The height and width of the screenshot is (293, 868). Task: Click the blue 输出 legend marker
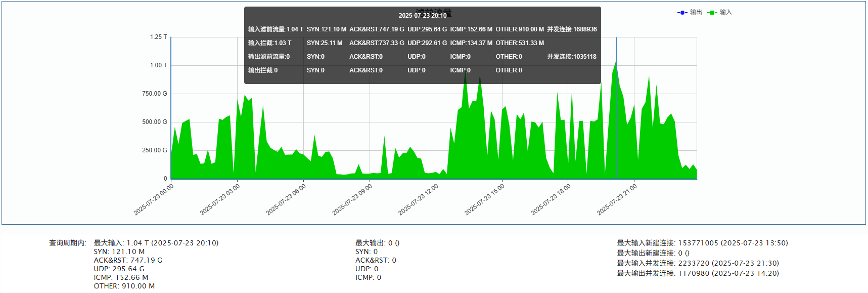coord(682,13)
